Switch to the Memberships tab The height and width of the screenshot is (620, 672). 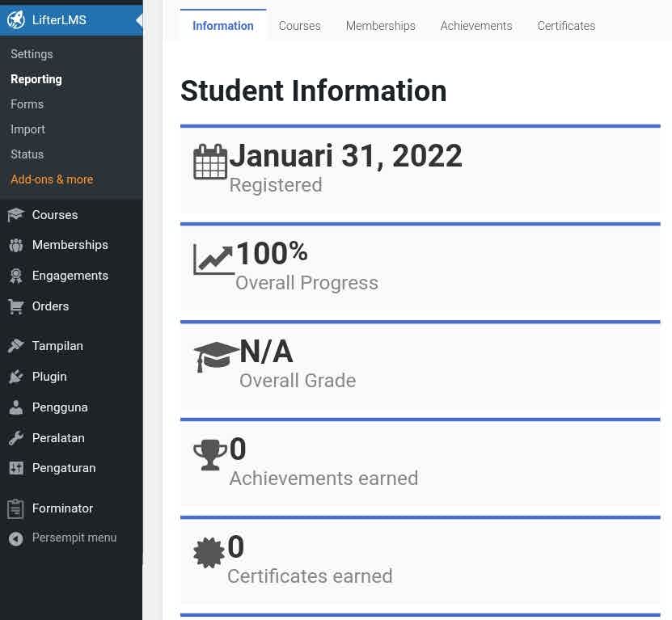click(380, 26)
